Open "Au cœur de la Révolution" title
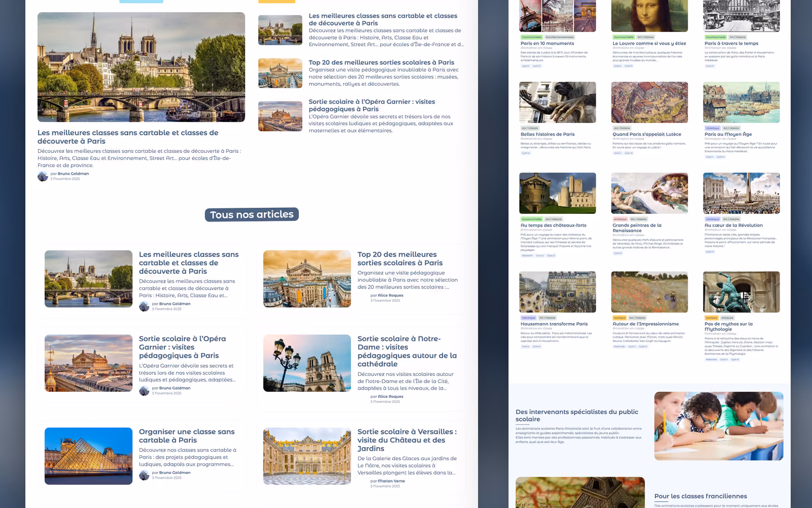This screenshot has width=812, height=508. click(x=733, y=226)
